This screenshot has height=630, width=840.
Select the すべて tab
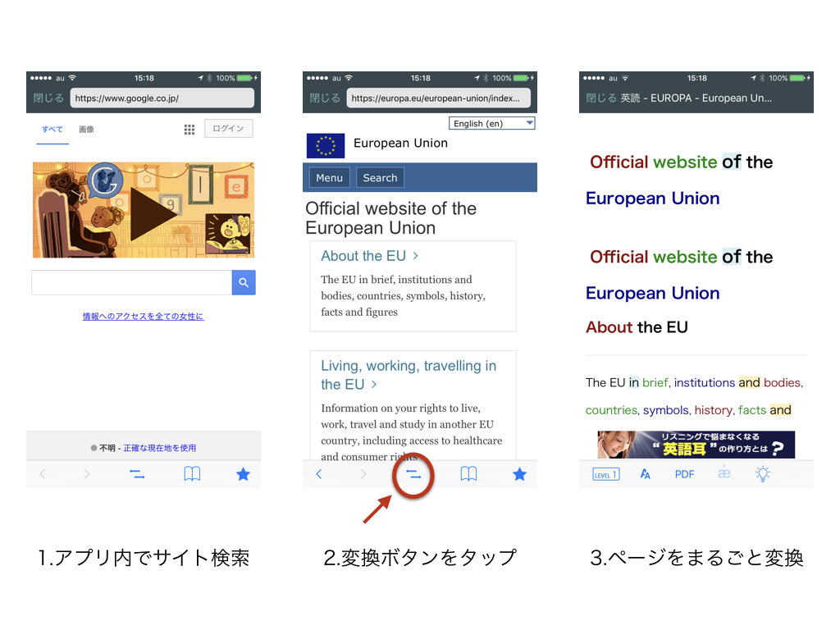tap(52, 130)
